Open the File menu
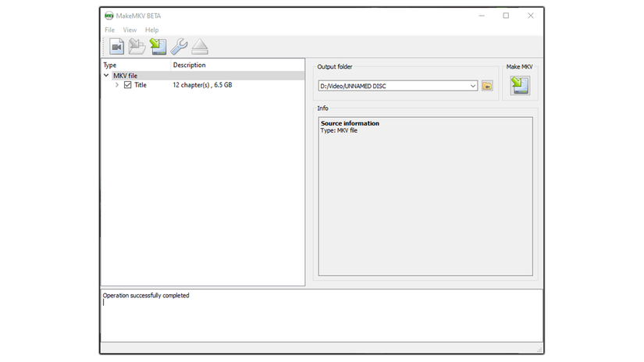Screen dimensions: 644x362 coord(109,30)
